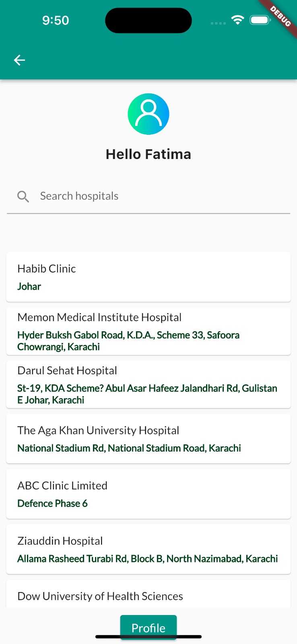Tap the Defence Phase 6 address text

(52, 503)
